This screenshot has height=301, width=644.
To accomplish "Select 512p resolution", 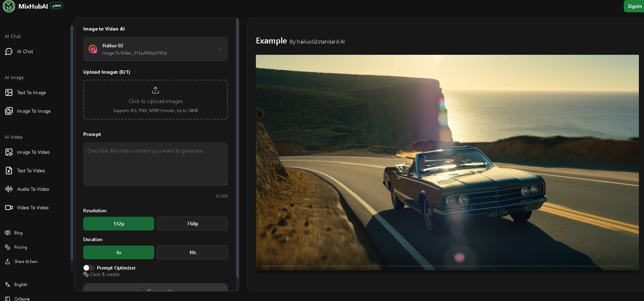I will point(119,224).
